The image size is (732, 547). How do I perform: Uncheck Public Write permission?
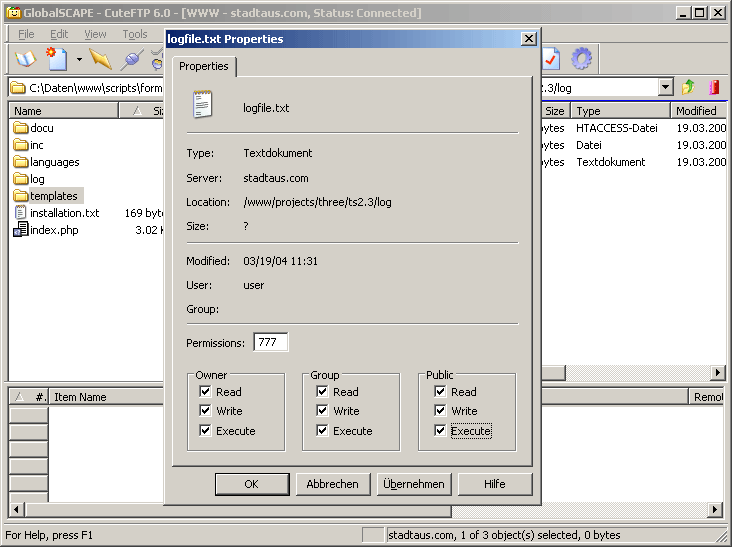coord(440,410)
